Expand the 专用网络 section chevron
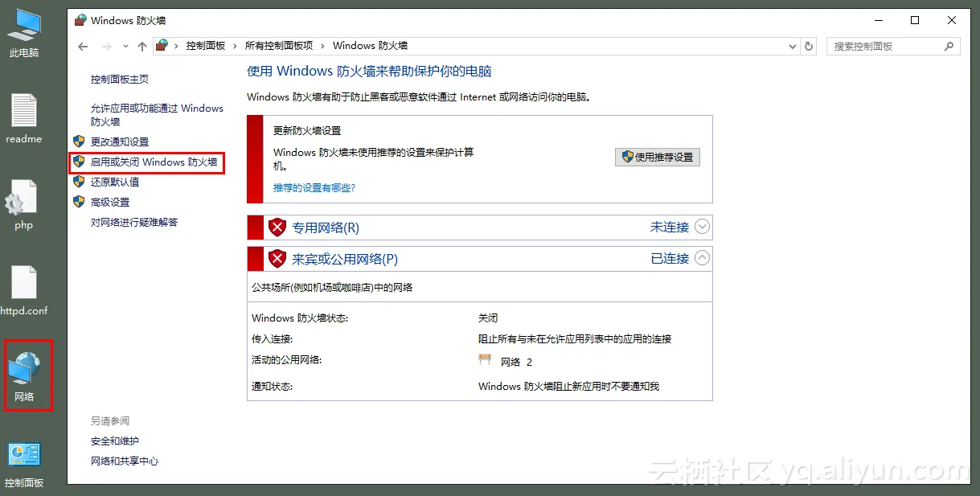Image resolution: width=980 pixels, height=496 pixels. click(703, 227)
